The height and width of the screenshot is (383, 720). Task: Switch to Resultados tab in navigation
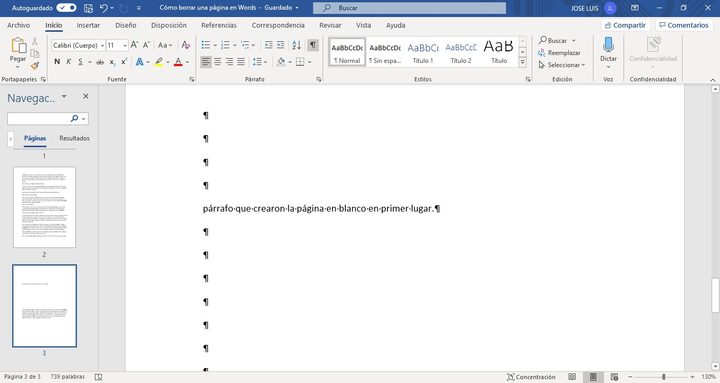point(74,138)
